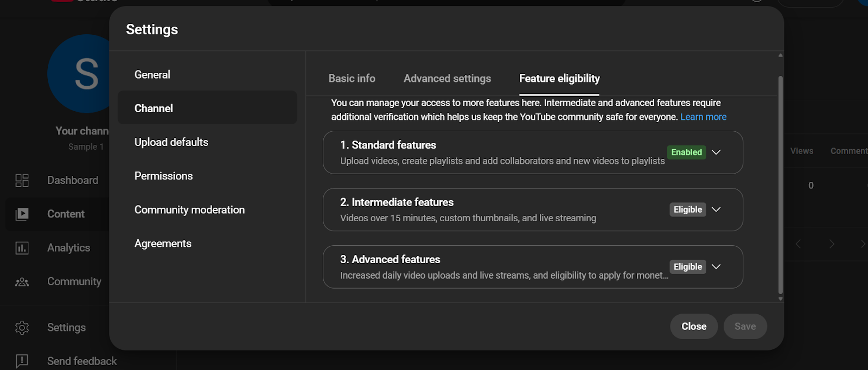868x370 pixels.
Task: Switch to the Advanced settings tab
Action: 447,79
